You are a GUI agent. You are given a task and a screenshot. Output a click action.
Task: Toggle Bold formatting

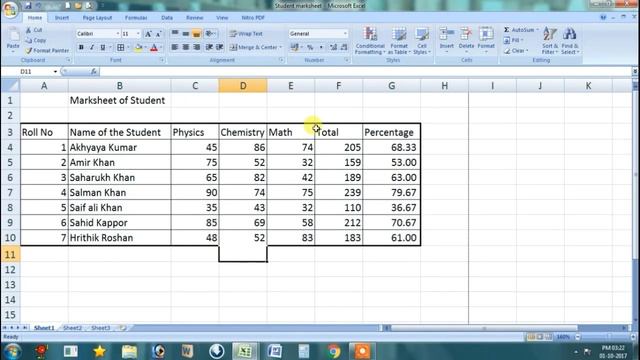pyautogui.click(x=81, y=48)
